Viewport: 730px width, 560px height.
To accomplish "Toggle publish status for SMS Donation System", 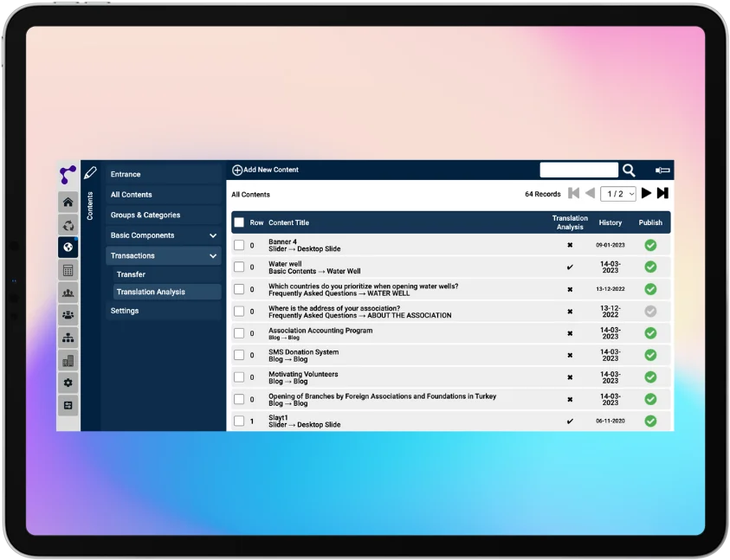I will [x=650, y=355].
